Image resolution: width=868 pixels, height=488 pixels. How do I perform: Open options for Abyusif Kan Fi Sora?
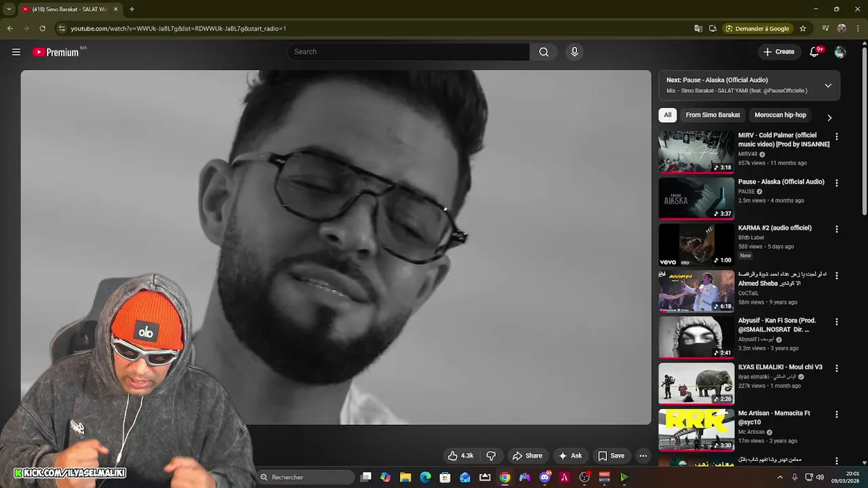(837, 322)
